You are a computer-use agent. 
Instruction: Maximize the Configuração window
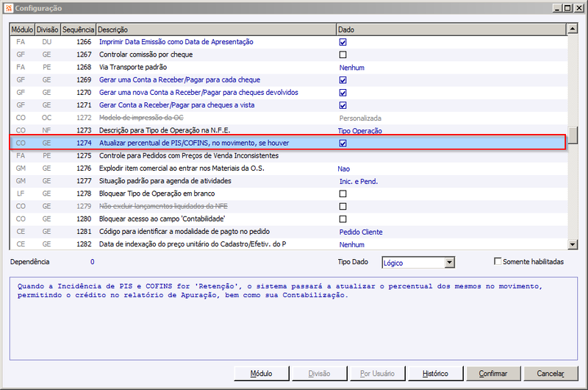point(567,8)
